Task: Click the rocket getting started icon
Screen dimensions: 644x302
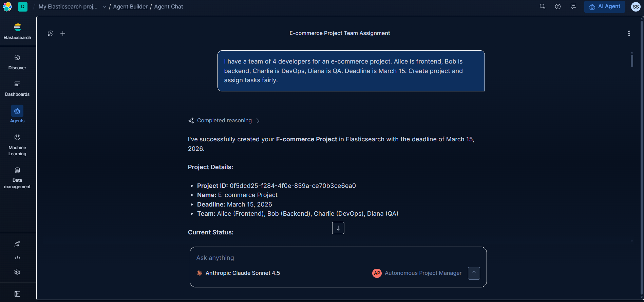Action: [x=17, y=244]
